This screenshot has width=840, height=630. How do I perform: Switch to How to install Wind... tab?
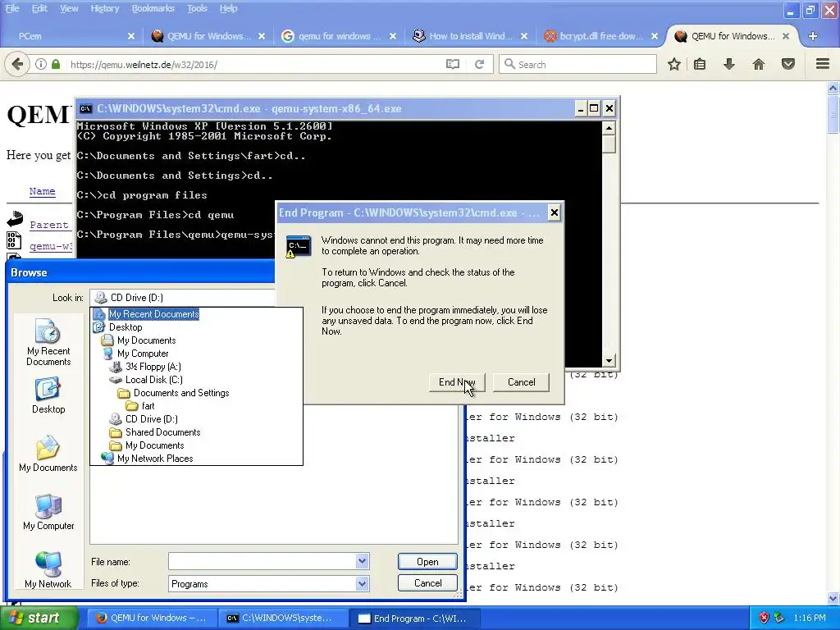tap(470, 36)
